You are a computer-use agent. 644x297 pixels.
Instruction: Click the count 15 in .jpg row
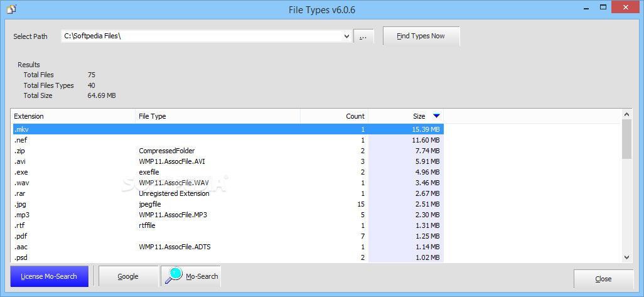pos(361,204)
